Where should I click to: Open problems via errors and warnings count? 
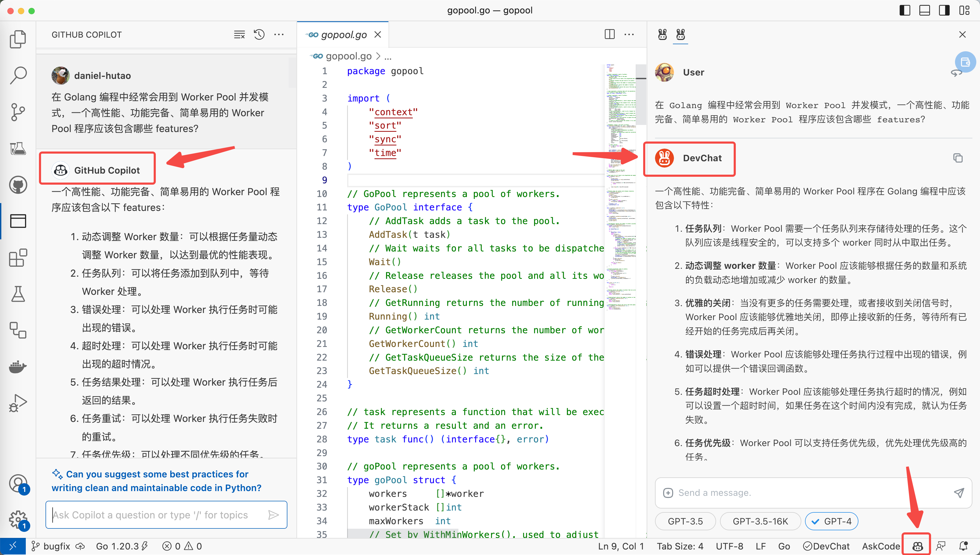point(182,546)
